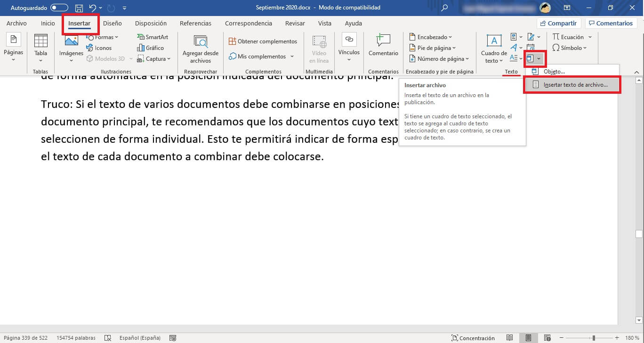The height and width of the screenshot is (343, 644).
Task: Open the Cuadro de texto gallery
Action: click(494, 49)
